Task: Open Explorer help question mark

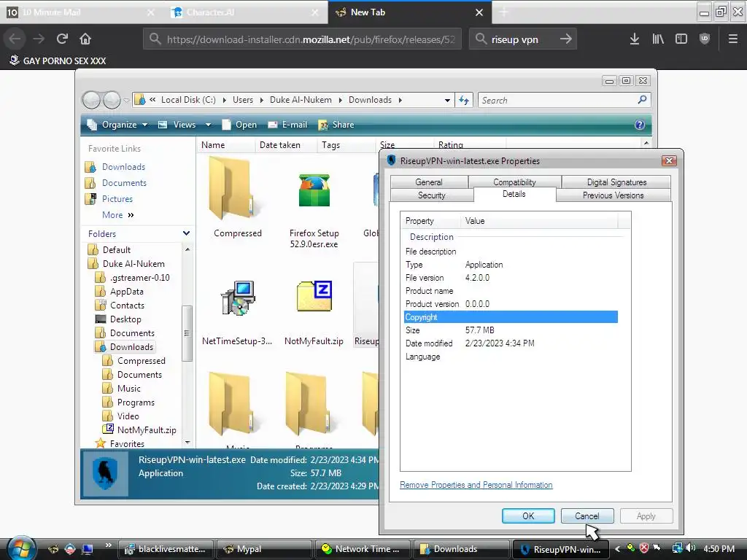Action: coord(639,125)
